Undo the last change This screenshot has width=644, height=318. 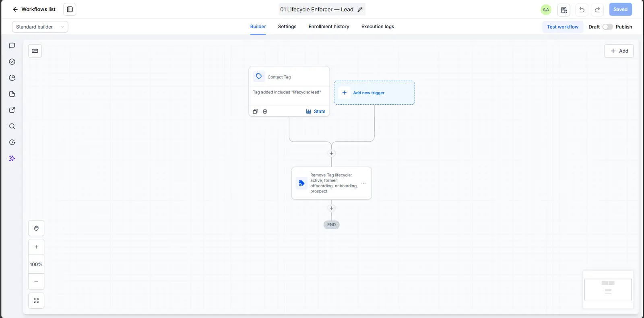click(x=582, y=10)
